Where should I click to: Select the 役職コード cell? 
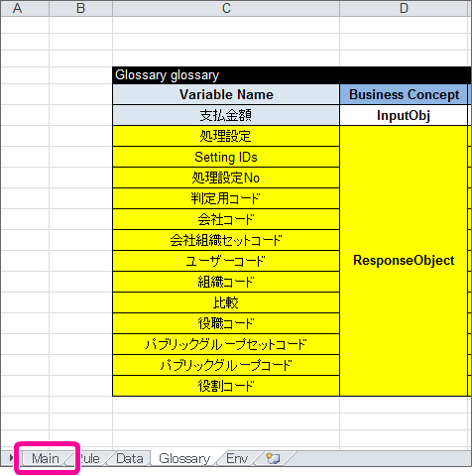226,323
